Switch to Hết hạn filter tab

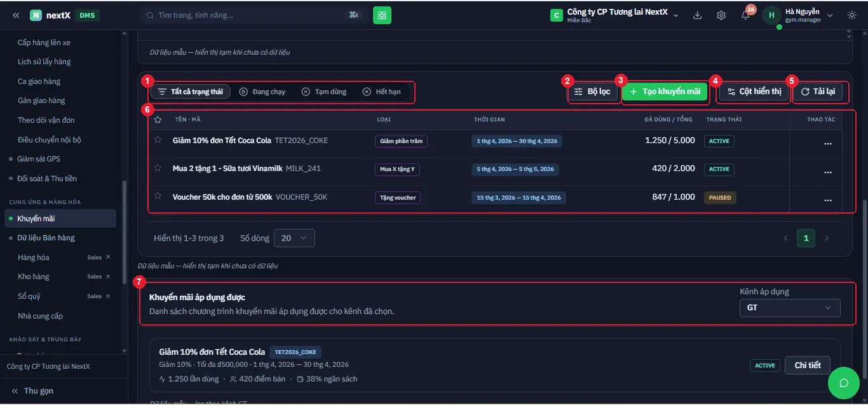tap(381, 92)
